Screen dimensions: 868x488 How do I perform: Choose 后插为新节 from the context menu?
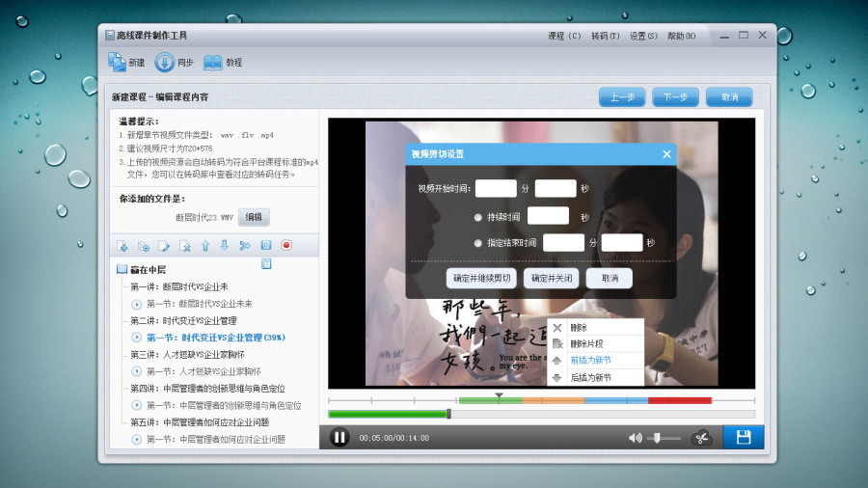(x=590, y=377)
